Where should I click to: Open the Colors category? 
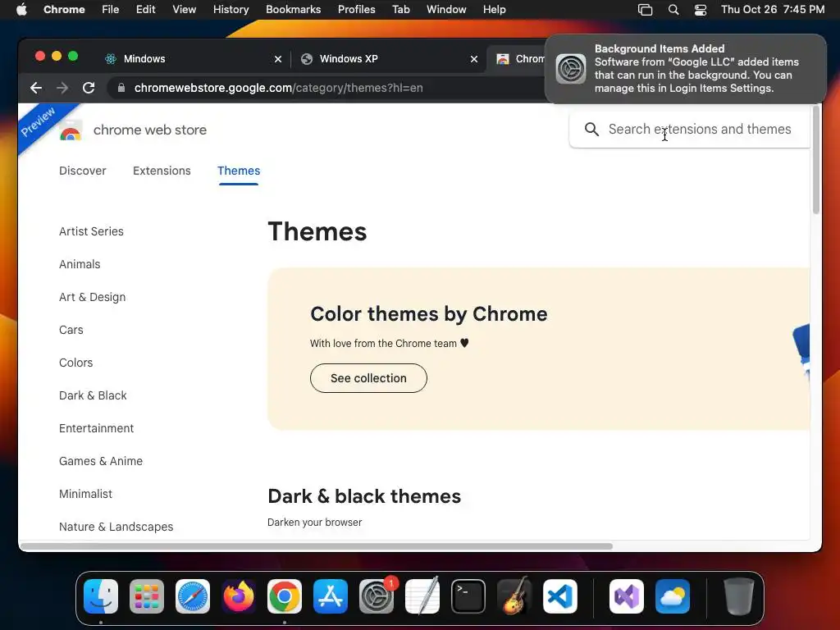76,363
